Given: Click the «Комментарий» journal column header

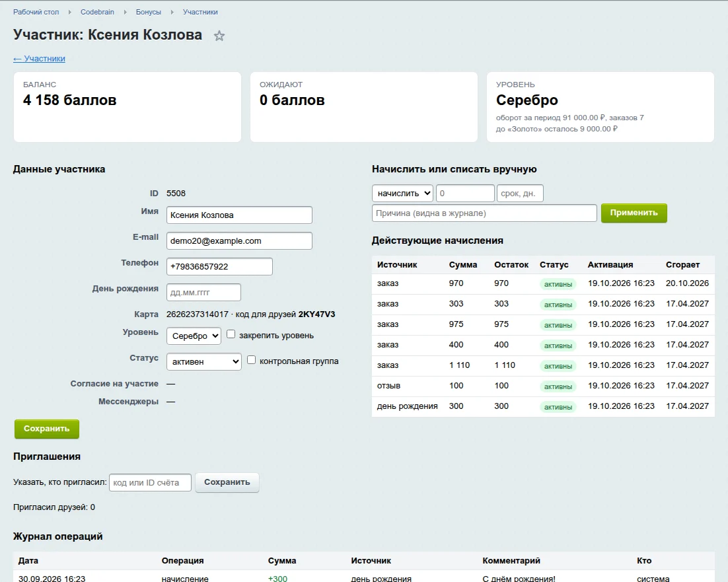Looking at the screenshot, I should click(511, 561).
